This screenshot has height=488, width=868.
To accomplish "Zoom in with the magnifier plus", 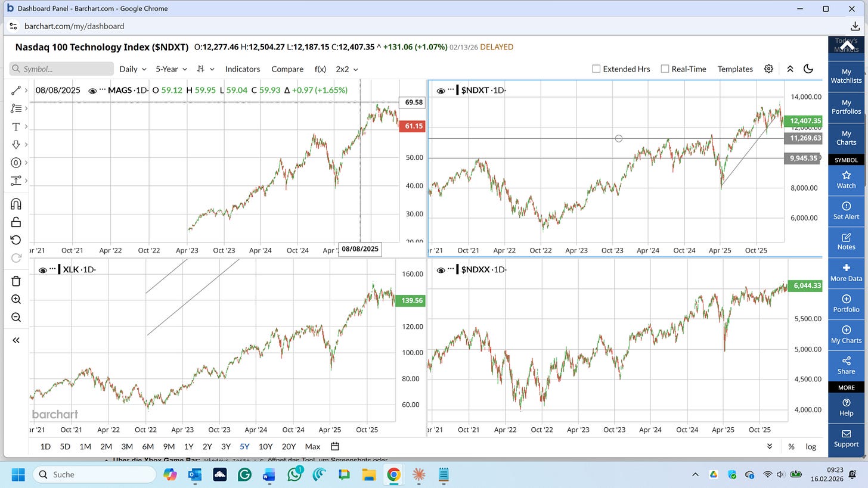I will point(16,299).
